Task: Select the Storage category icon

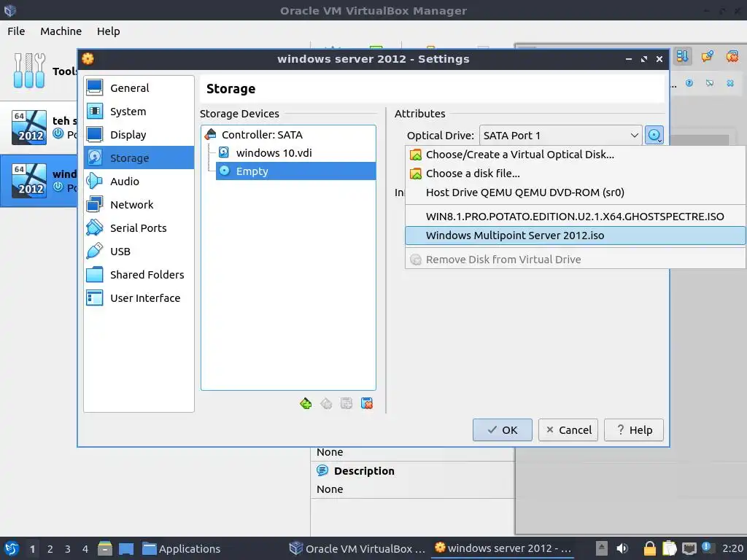Action: pyautogui.click(x=95, y=157)
